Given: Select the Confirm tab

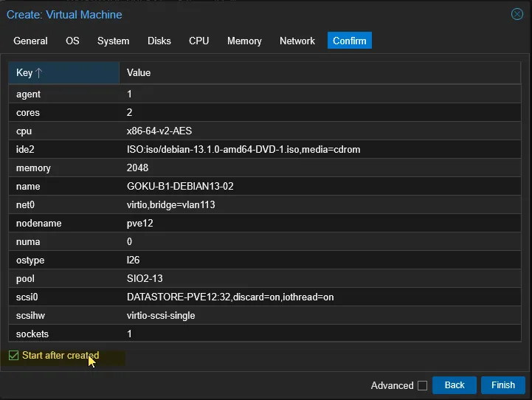Looking at the screenshot, I should pos(349,41).
